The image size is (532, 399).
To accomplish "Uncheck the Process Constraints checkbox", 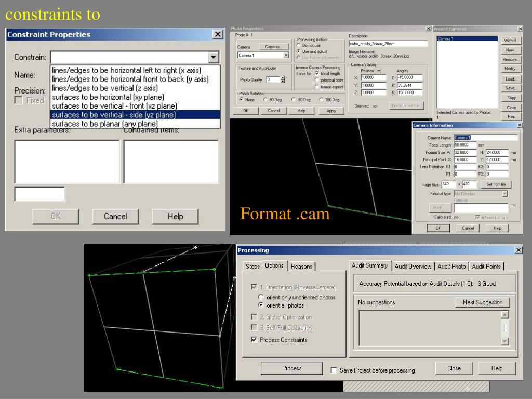I will click(254, 340).
